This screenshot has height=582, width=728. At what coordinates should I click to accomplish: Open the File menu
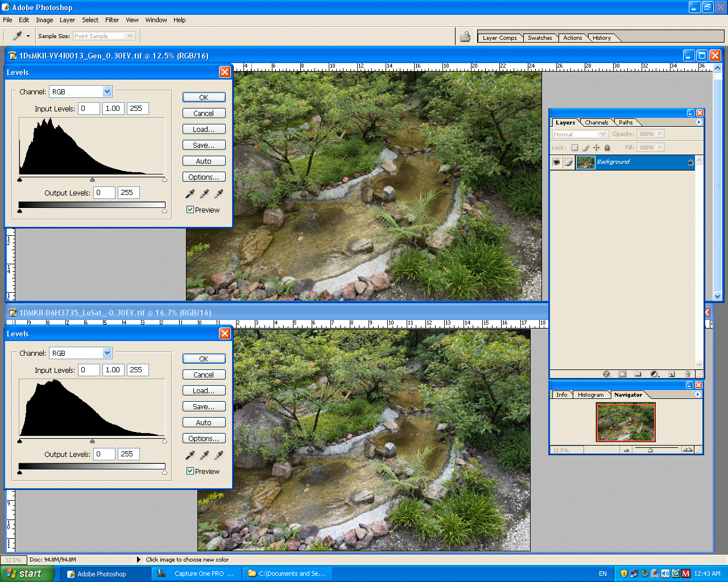(7, 20)
